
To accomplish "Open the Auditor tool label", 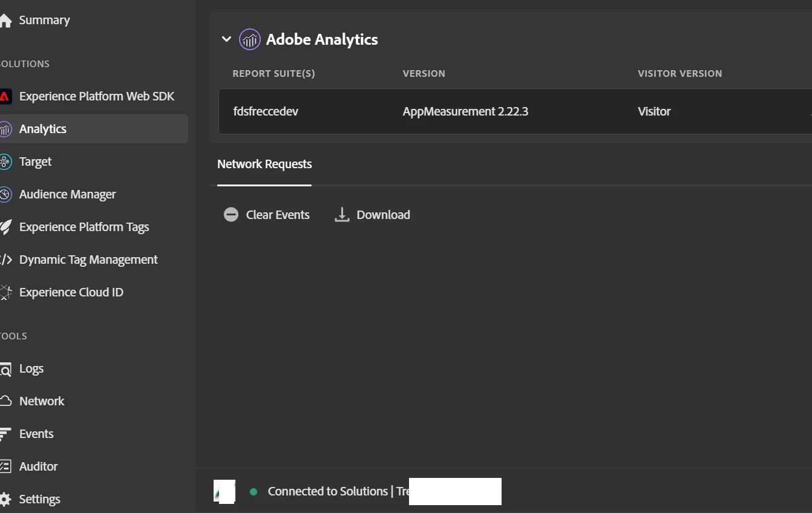I will [x=39, y=466].
